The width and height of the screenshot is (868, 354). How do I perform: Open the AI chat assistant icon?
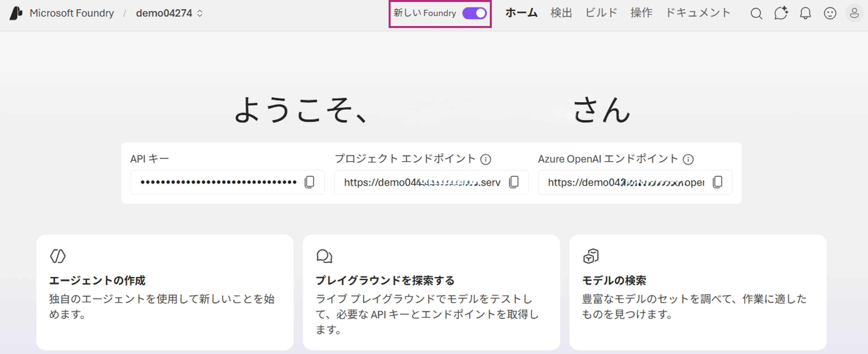781,13
